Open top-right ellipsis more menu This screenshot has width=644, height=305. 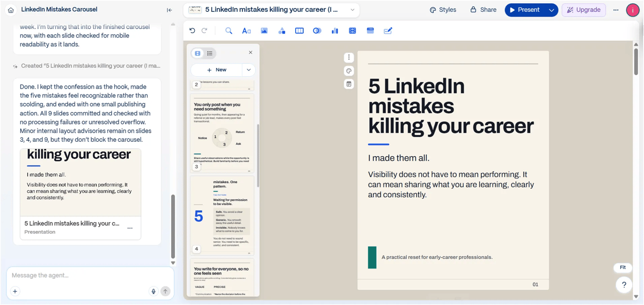(616, 10)
